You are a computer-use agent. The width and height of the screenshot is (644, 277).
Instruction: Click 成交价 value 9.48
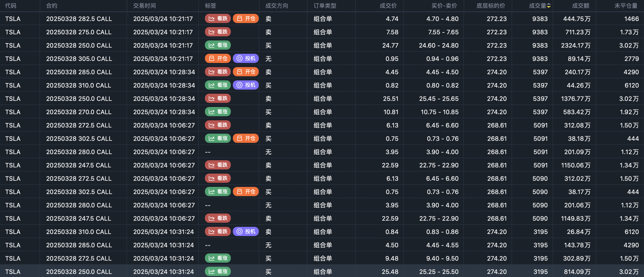click(x=392, y=259)
